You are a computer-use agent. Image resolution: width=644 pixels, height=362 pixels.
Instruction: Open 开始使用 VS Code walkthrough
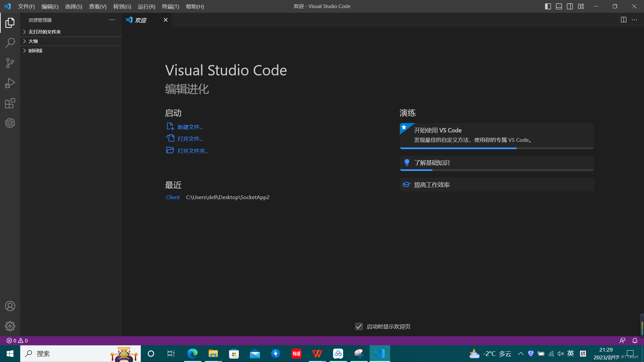(497, 136)
